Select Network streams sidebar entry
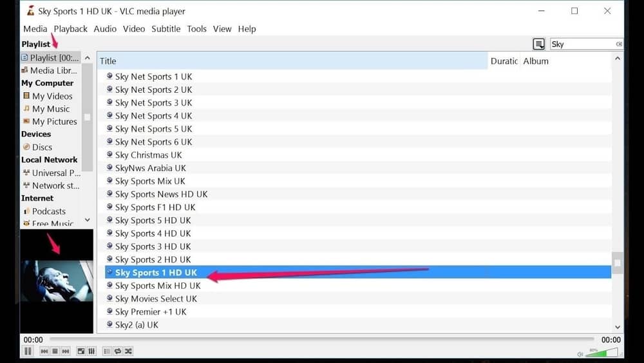 50,186
